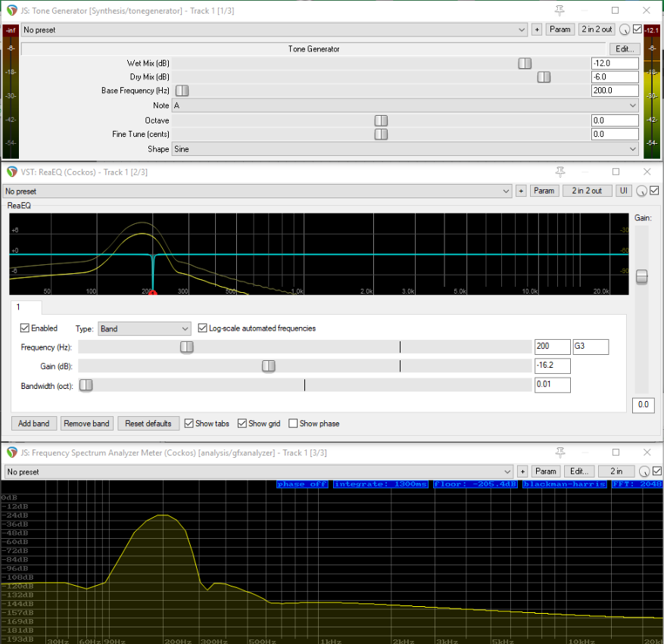Image resolution: width=664 pixels, height=644 pixels.
Task: Open the Note dropdown showing A
Action: point(405,105)
